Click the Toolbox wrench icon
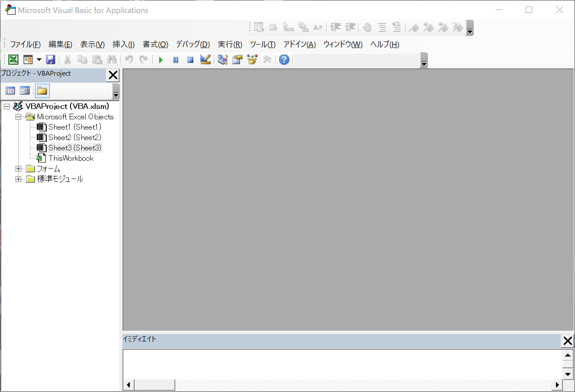The height and width of the screenshot is (392, 575). click(267, 60)
